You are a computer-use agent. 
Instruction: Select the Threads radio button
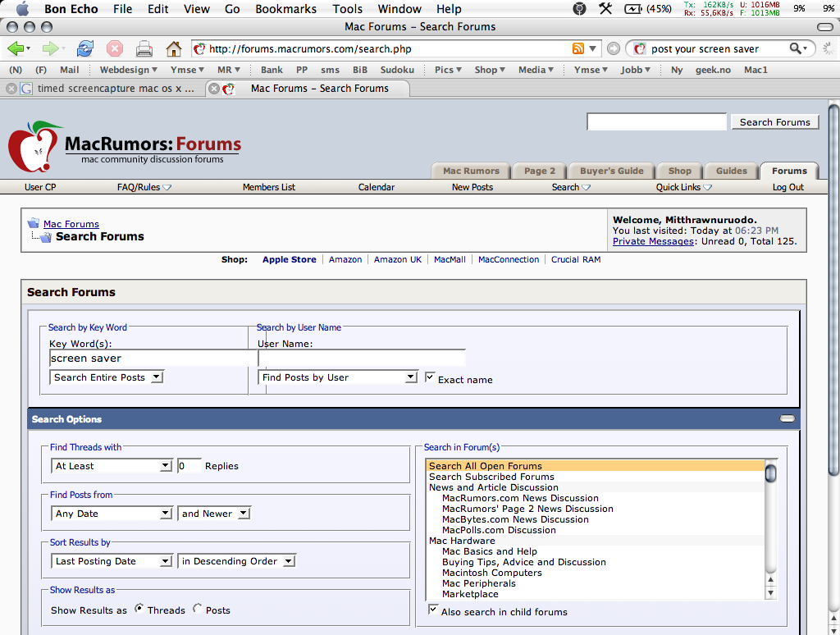139,608
